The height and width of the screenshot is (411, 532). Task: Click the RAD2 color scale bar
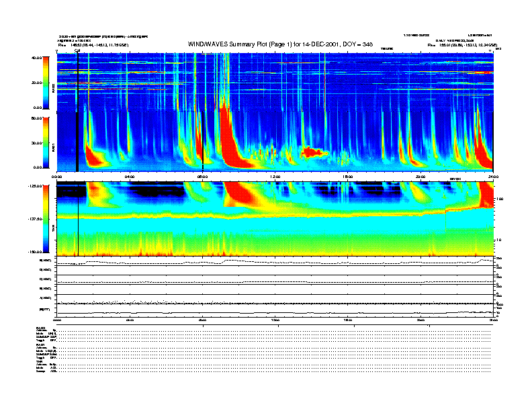coord(46,83)
